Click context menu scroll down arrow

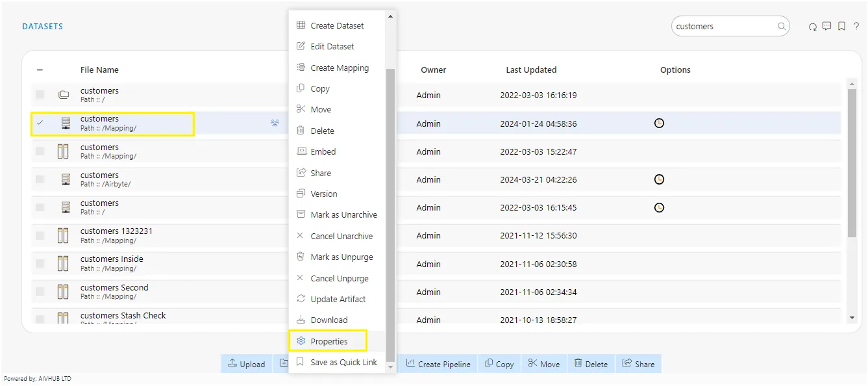point(390,367)
